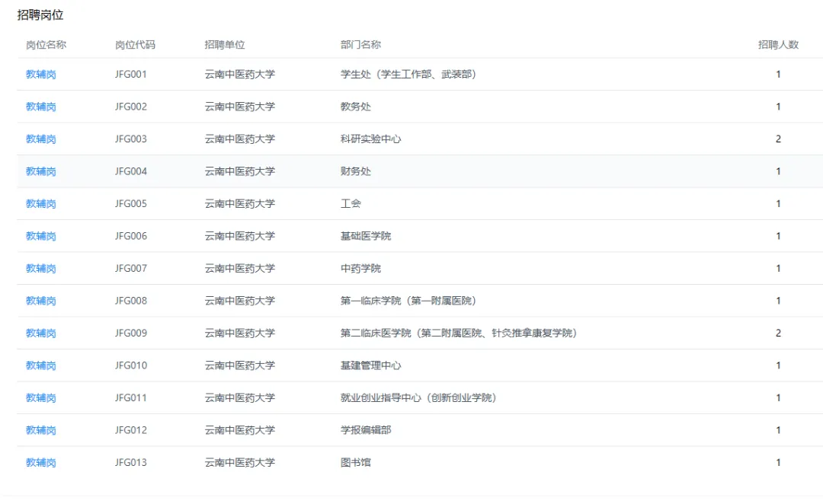Open the 教辅岗 link in row JFG013

(41, 463)
